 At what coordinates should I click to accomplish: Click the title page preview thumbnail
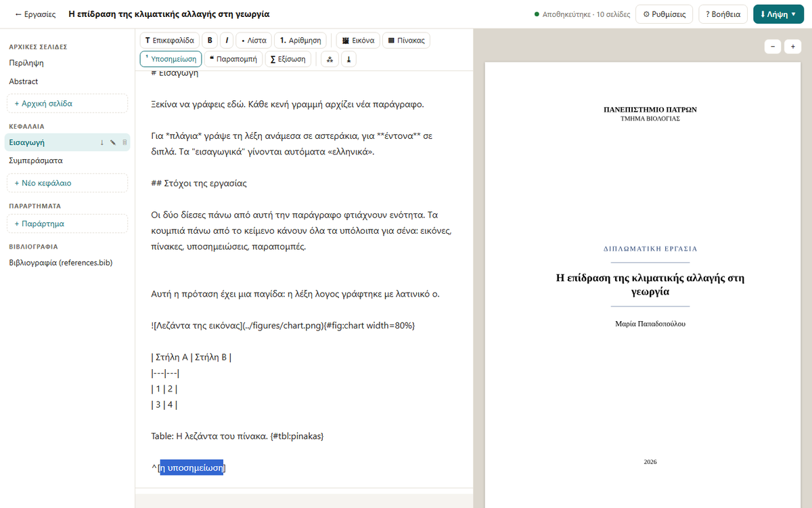pos(650,285)
